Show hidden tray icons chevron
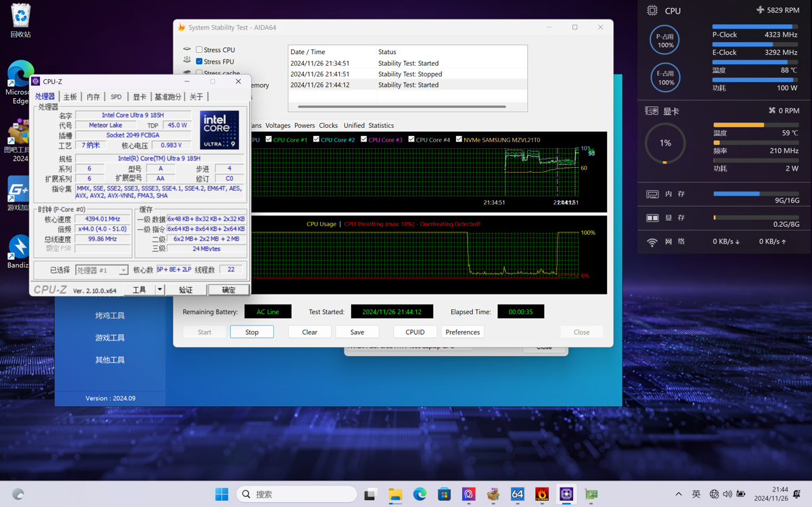812x507 pixels. point(679,494)
